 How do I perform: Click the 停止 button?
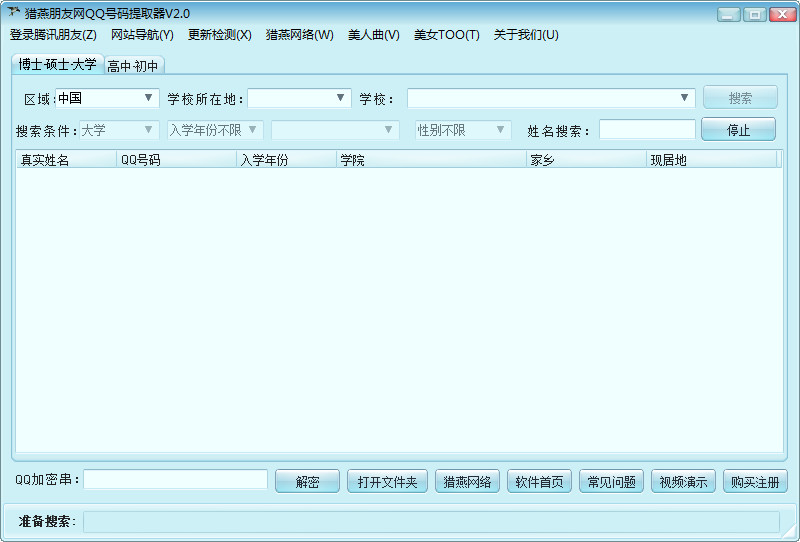[738, 130]
